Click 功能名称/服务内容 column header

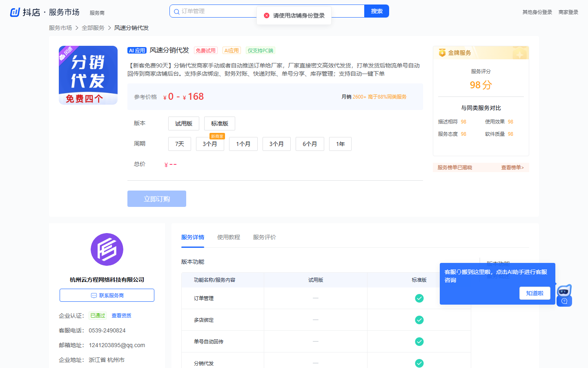[214, 280]
